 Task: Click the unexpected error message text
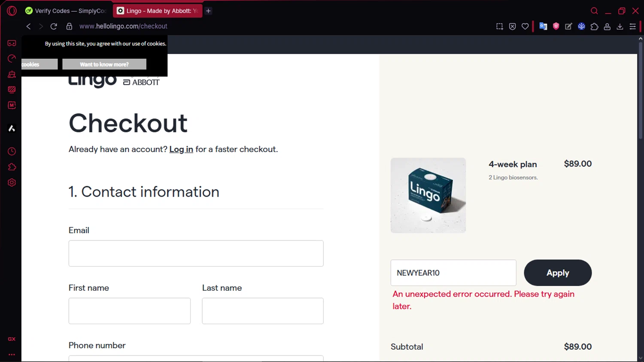pos(483,300)
